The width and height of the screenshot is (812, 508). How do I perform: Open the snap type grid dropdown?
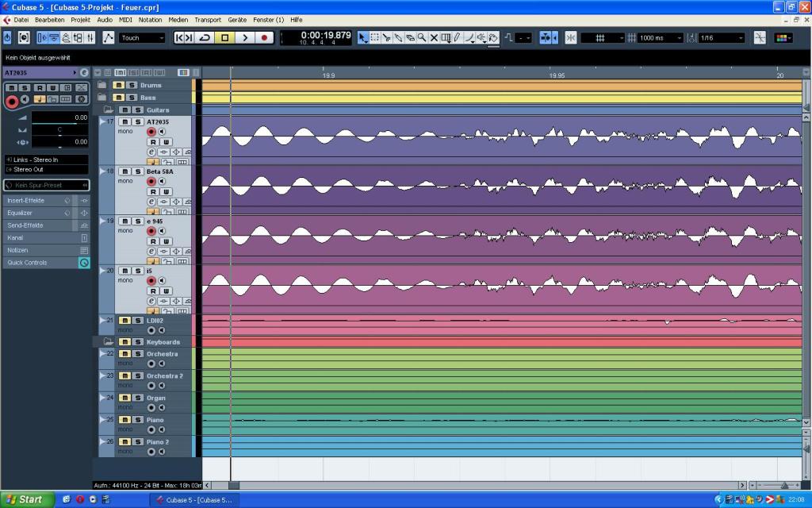point(603,38)
